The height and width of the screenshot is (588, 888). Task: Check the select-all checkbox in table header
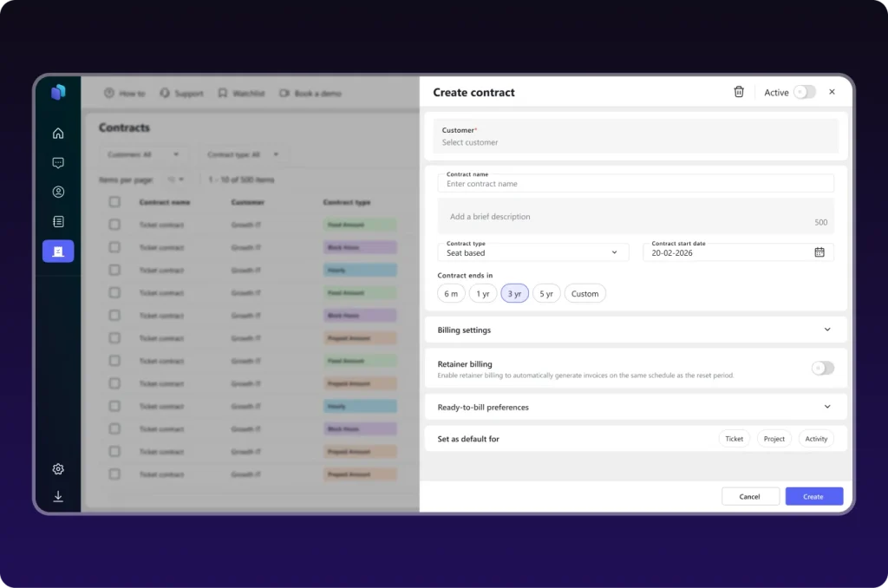114,202
